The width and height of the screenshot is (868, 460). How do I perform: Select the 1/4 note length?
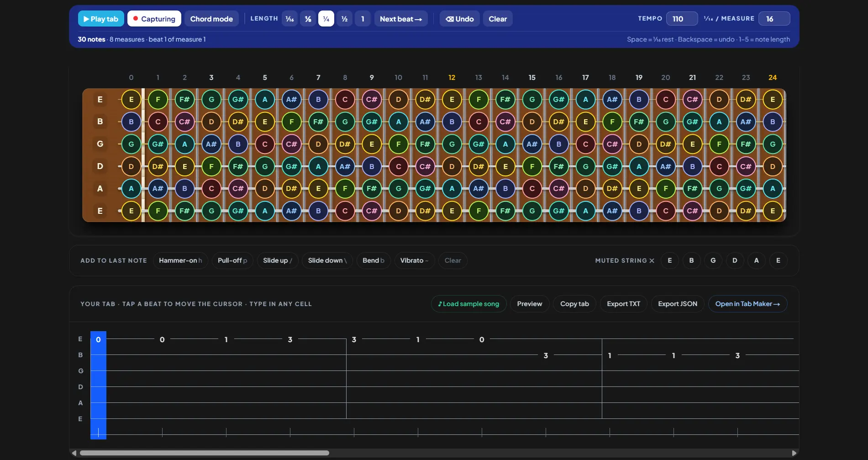(x=326, y=19)
